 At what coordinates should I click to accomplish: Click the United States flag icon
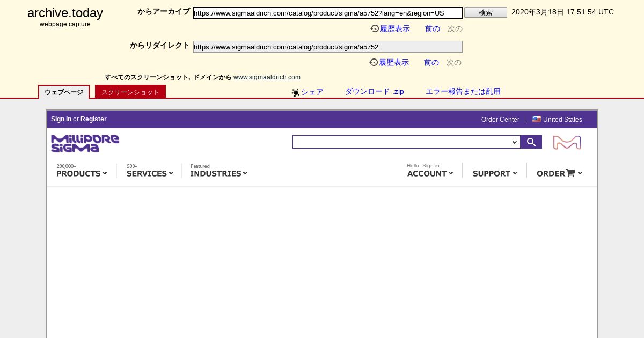tap(537, 119)
